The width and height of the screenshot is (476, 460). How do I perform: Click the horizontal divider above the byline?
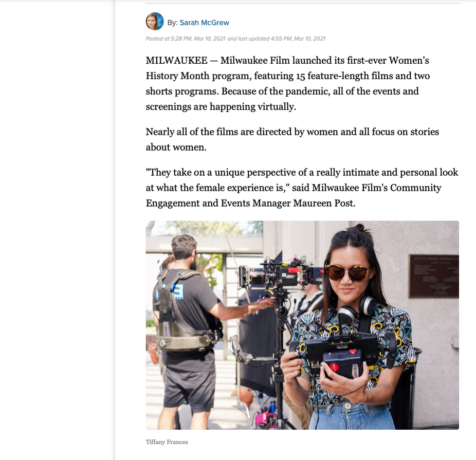tap(302, 3)
